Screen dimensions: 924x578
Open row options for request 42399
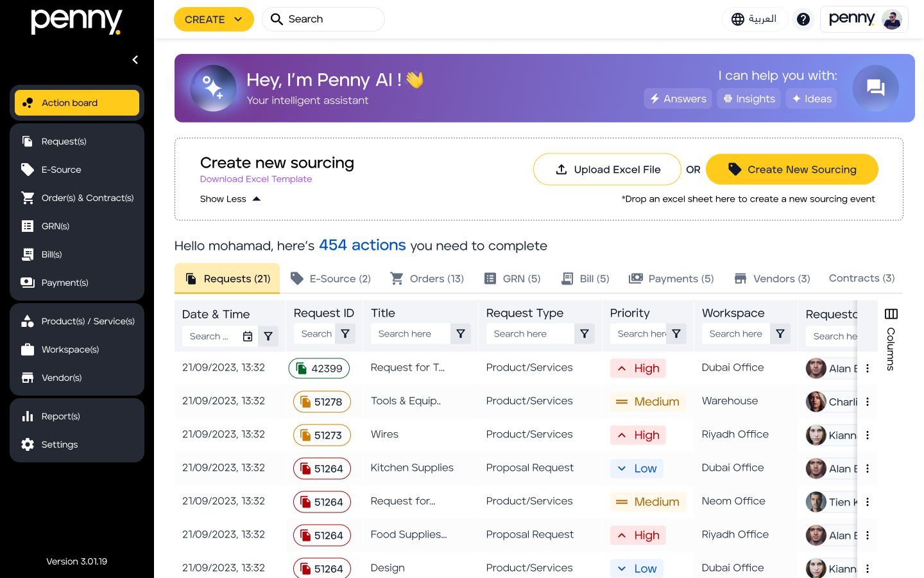[868, 368]
